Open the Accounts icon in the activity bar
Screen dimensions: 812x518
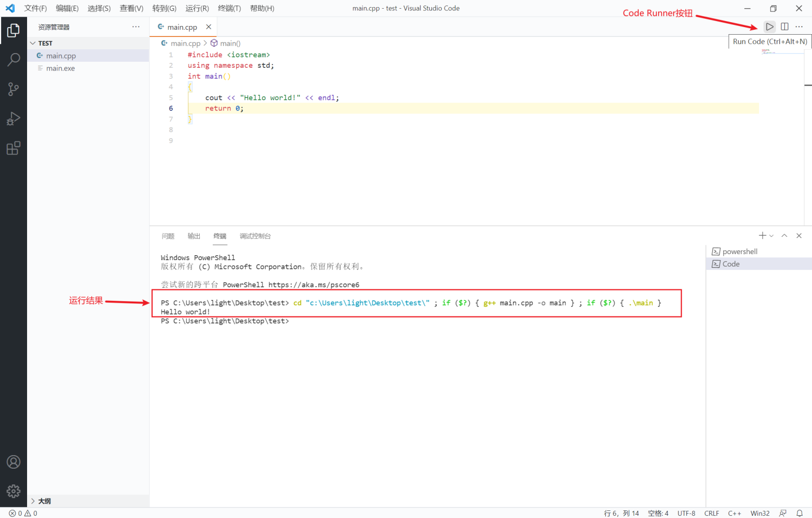point(14,462)
